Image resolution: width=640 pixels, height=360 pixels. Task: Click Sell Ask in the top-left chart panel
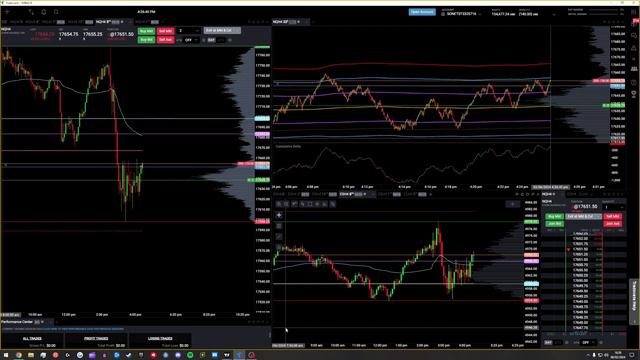tap(165, 40)
